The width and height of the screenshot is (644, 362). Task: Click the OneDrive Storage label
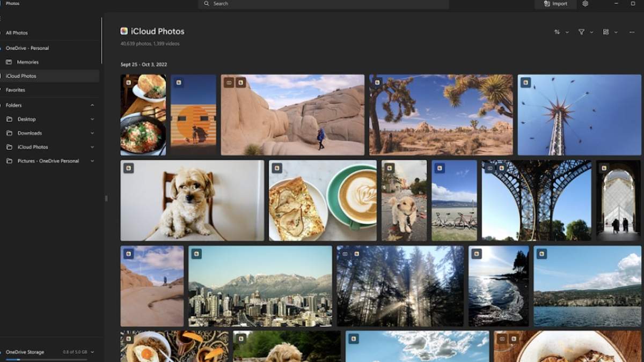click(x=25, y=352)
